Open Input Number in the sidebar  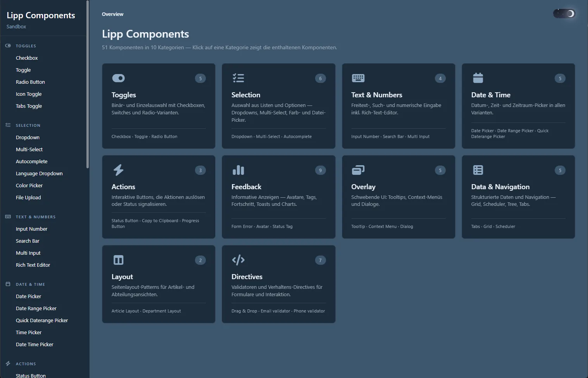tap(31, 229)
